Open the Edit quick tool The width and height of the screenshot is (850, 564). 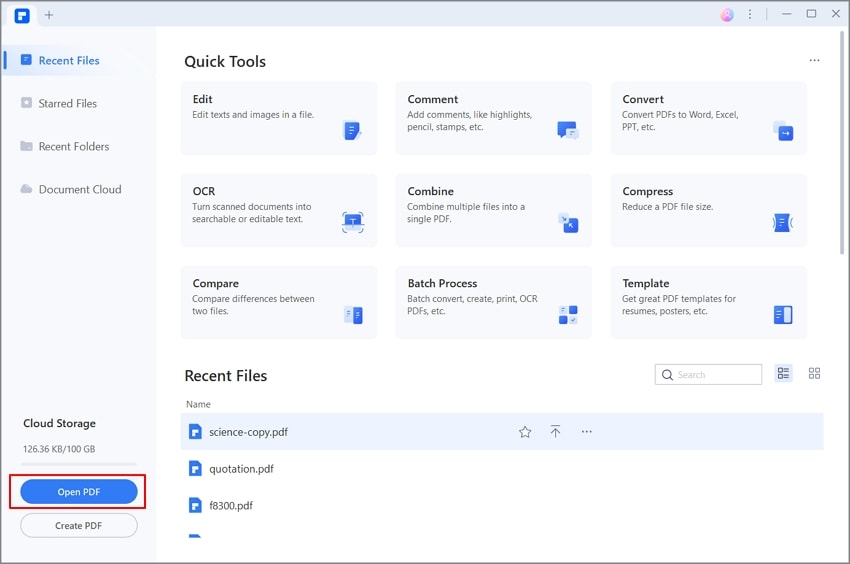point(279,118)
